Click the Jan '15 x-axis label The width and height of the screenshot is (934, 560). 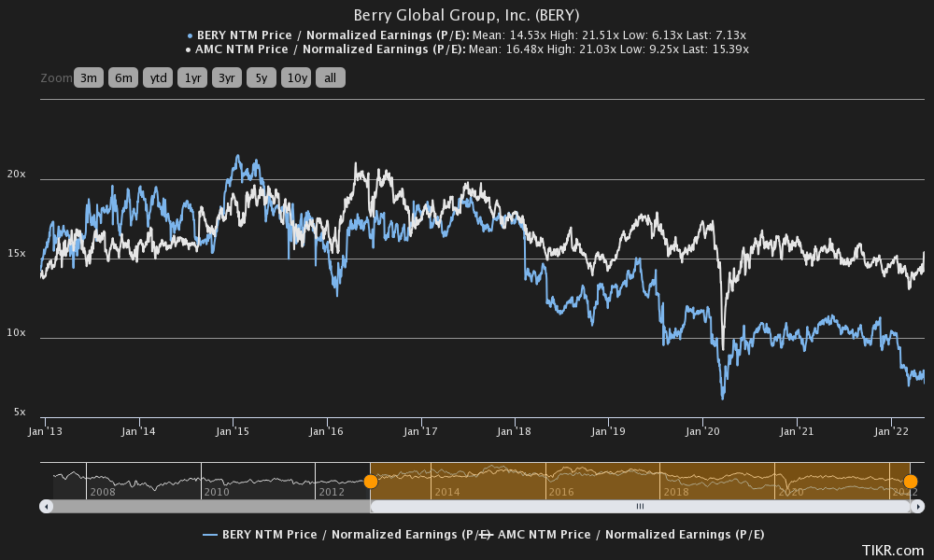pyautogui.click(x=233, y=431)
